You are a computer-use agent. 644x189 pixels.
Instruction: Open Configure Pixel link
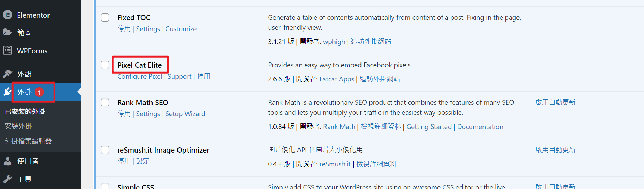click(140, 76)
